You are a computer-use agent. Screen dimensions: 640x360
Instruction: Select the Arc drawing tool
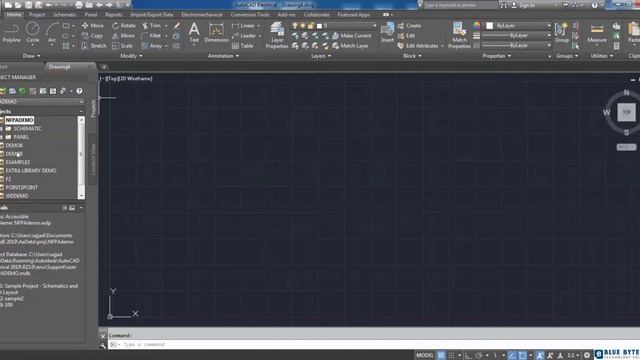(x=52, y=33)
